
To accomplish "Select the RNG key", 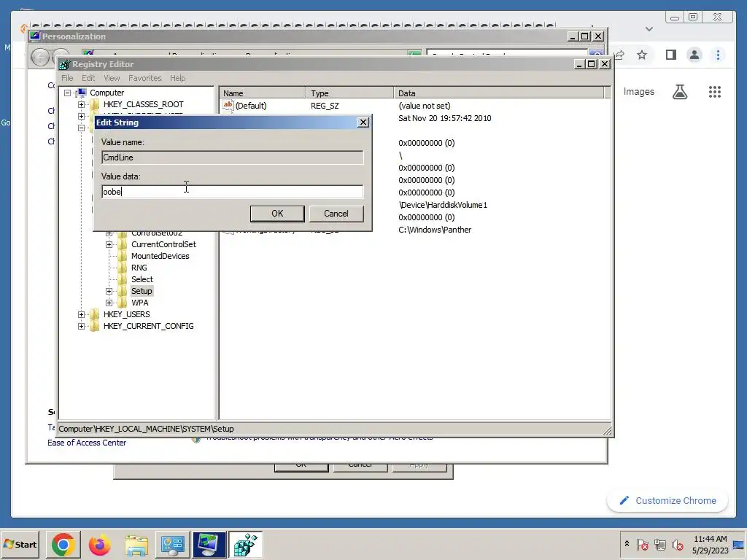I will pos(139,268).
